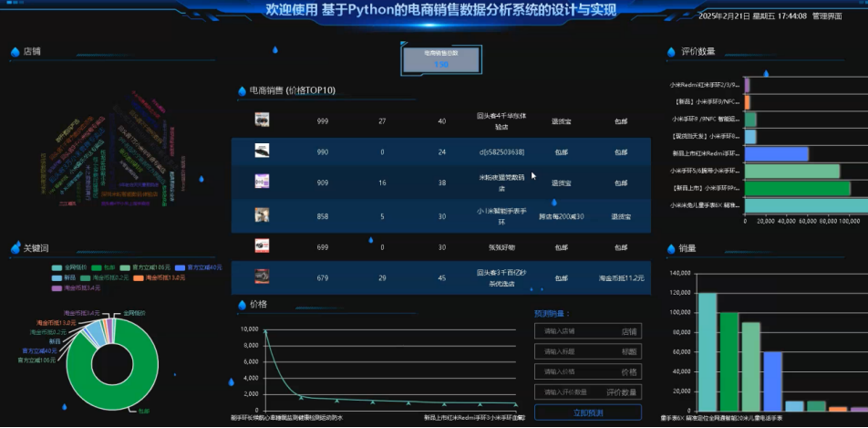Screen dimensions: 868x428
Task: Click the 立即预测 button
Action: click(x=588, y=412)
